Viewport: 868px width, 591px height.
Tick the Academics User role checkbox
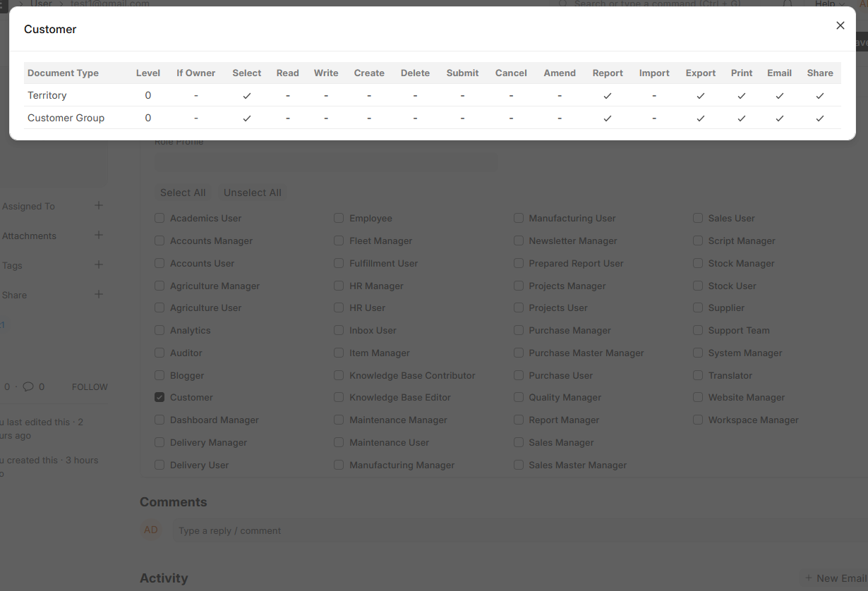tap(159, 219)
